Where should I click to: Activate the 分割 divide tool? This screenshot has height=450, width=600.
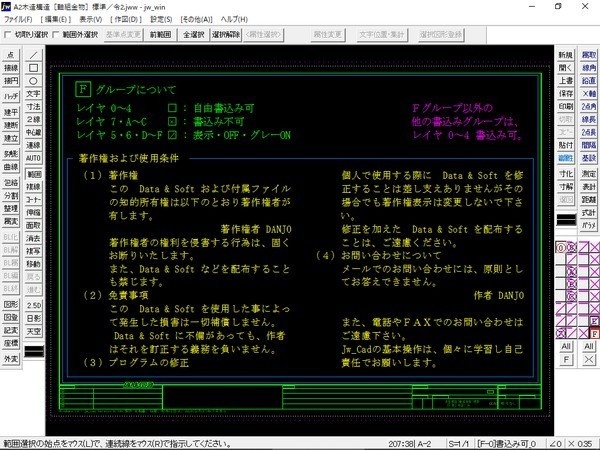pos(11,196)
